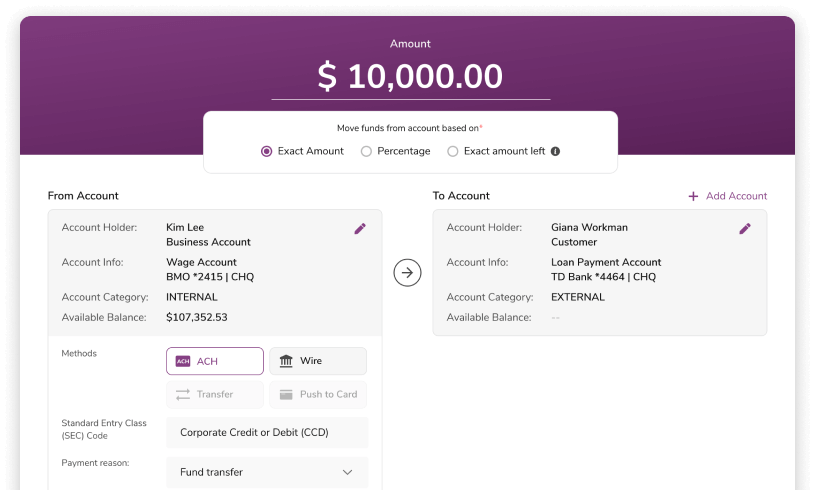815x490 pixels.
Task: Click the ACH badge icon
Action: pyautogui.click(x=183, y=361)
